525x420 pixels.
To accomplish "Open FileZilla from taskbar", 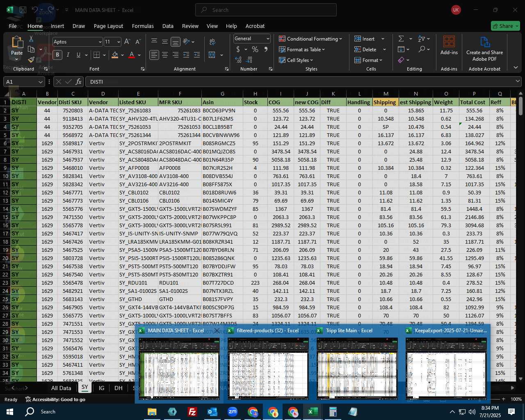I will tap(192, 411).
